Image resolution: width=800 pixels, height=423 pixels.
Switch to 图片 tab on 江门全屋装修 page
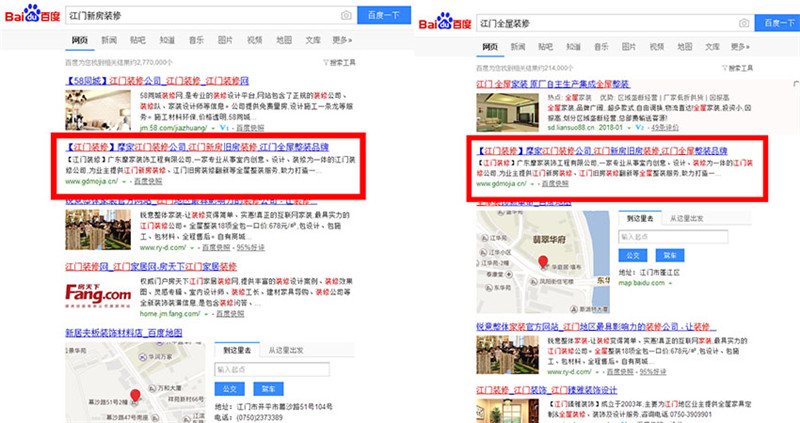629,46
